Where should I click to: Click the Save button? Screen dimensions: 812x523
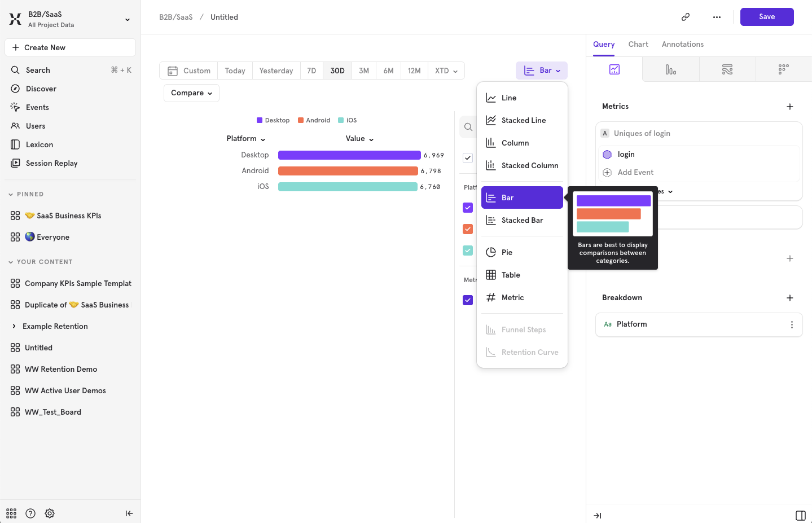[766, 16]
